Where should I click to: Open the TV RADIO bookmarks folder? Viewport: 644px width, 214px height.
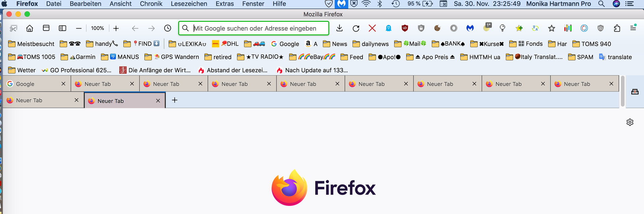tap(260, 57)
